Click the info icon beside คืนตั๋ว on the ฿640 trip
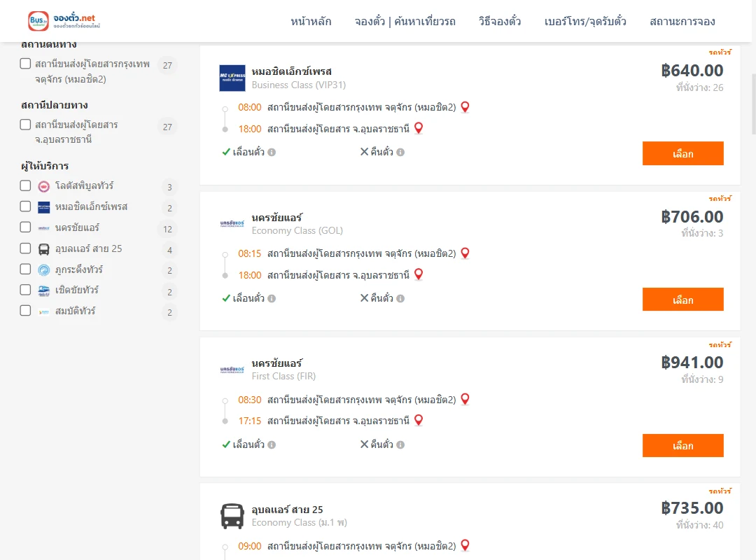This screenshot has height=560, width=756. click(x=400, y=153)
